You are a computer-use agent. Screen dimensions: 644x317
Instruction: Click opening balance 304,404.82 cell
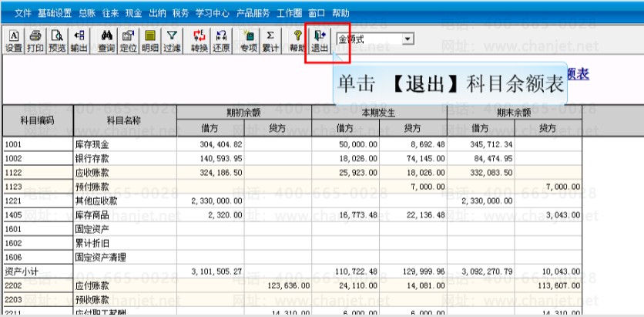point(211,144)
